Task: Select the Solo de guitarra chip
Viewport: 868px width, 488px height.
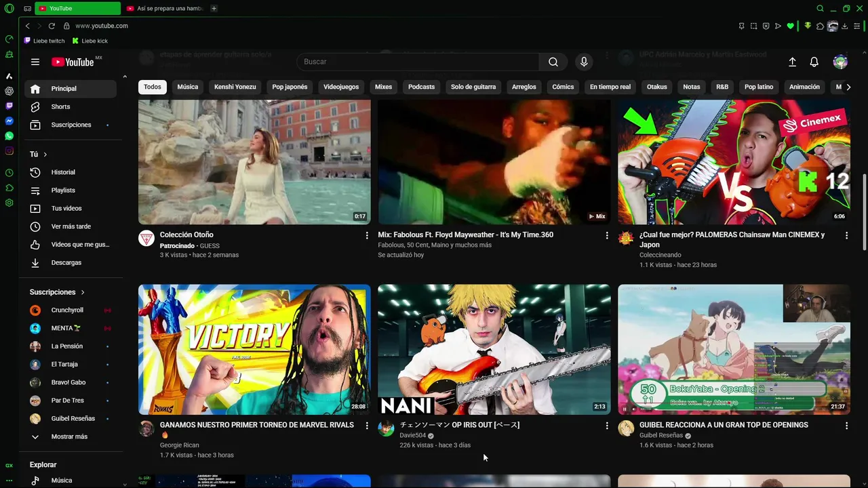Action: tap(473, 87)
